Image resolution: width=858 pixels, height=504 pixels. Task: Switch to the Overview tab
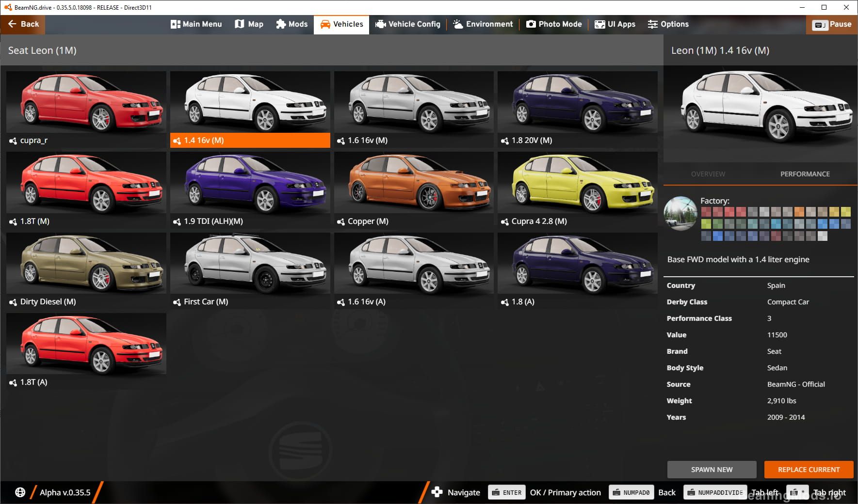[x=708, y=174]
